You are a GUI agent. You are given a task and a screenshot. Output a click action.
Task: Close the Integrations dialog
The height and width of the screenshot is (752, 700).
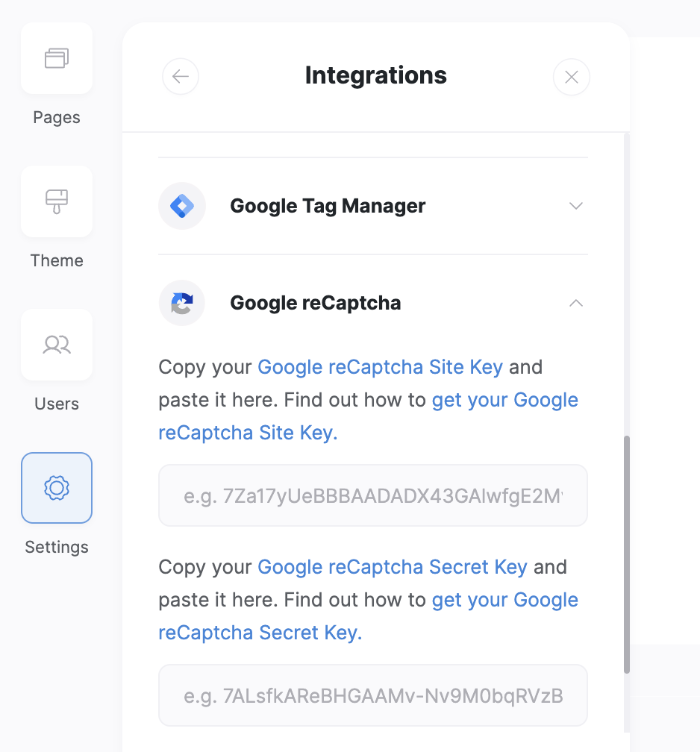[572, 76]
